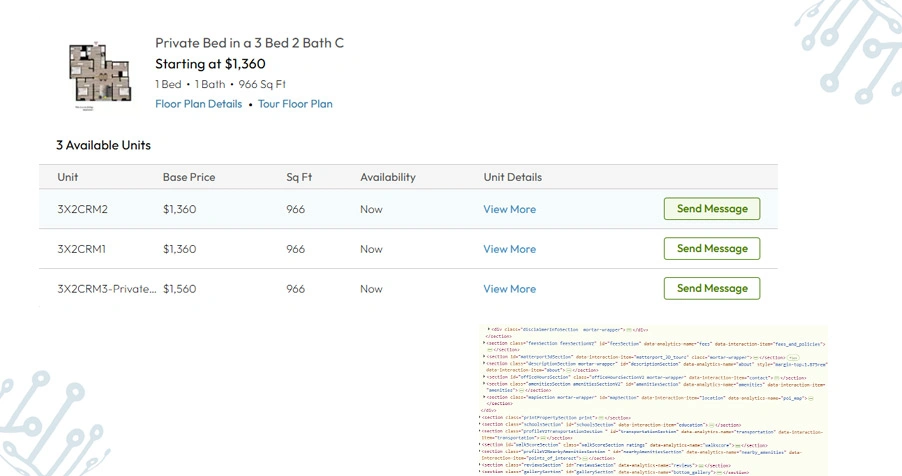Click the Unit column header
902x476 pixels.
[67, 177]
